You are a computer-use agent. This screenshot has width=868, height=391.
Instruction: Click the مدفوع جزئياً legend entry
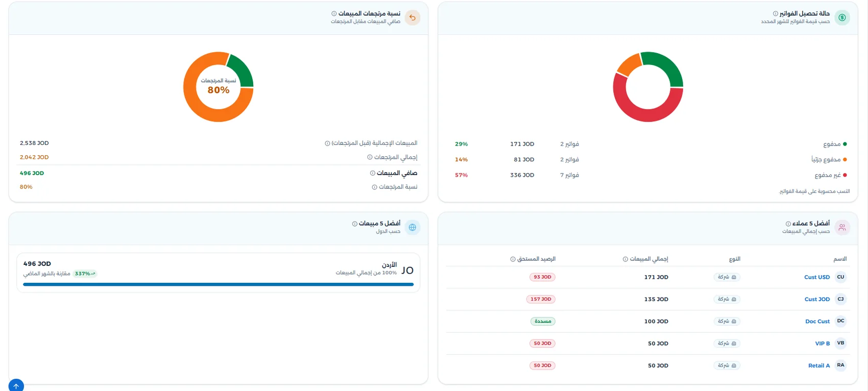[x=829, y=160]
